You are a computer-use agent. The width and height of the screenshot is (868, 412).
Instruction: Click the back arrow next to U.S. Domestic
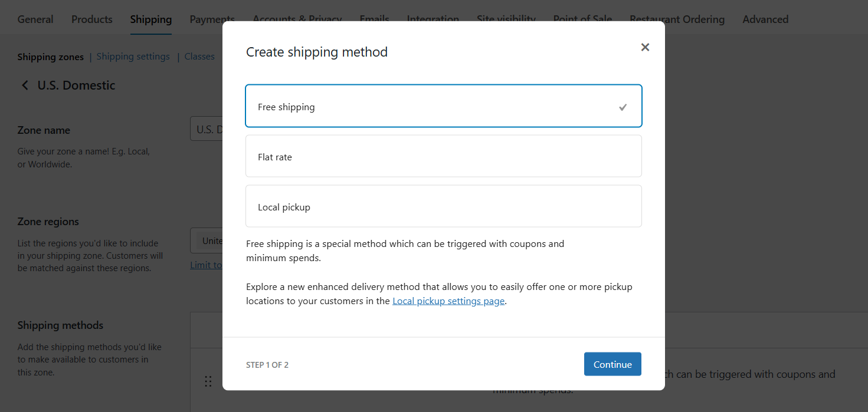[25, 85]
